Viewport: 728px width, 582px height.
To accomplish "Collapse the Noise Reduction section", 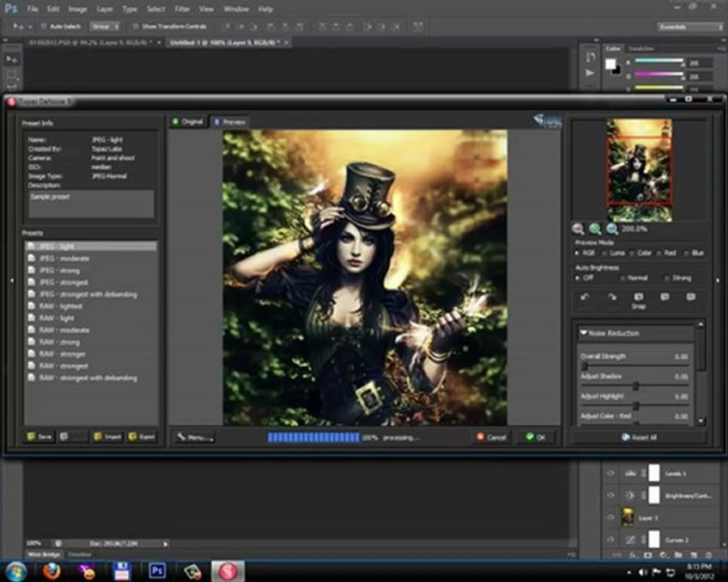I will (583, 333).
